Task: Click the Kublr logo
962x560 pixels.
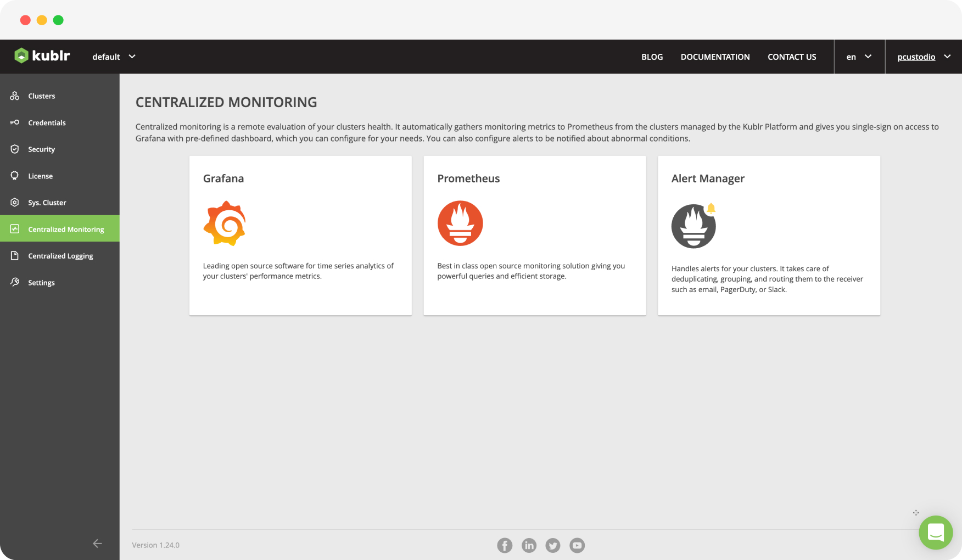Action: click(42, 55)
